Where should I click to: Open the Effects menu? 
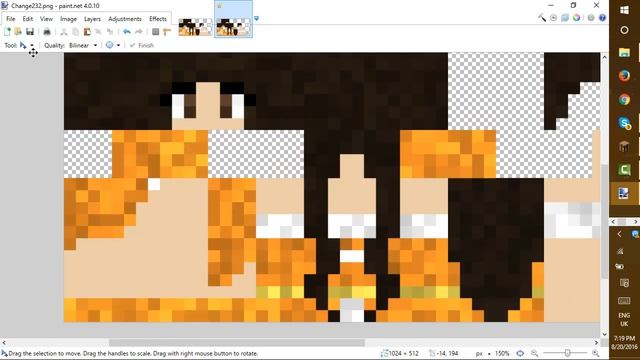pyautogui.click(x=158, y=19)
